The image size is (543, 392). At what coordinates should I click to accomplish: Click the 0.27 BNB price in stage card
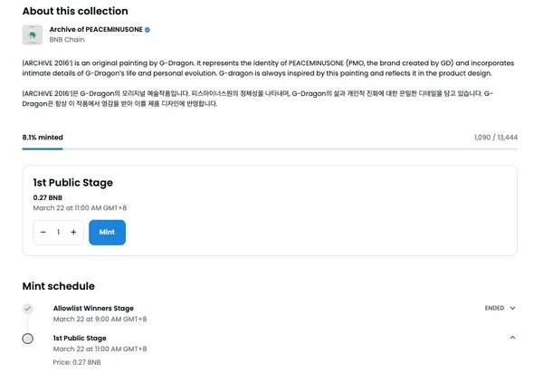pyautogui.click(x=48, y=197)
